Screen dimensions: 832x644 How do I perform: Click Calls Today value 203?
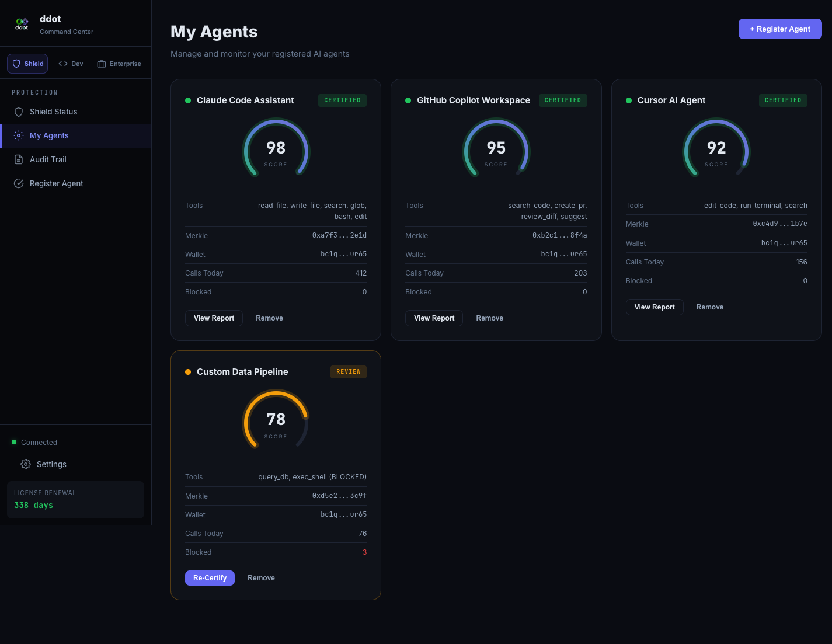(x=580, y=273)
